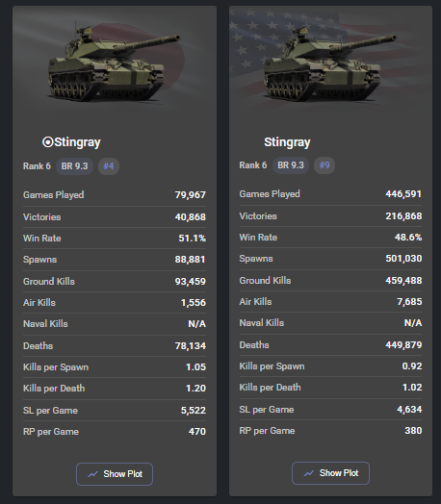Click Rank 6 label on left card

(x=37, y=166)
